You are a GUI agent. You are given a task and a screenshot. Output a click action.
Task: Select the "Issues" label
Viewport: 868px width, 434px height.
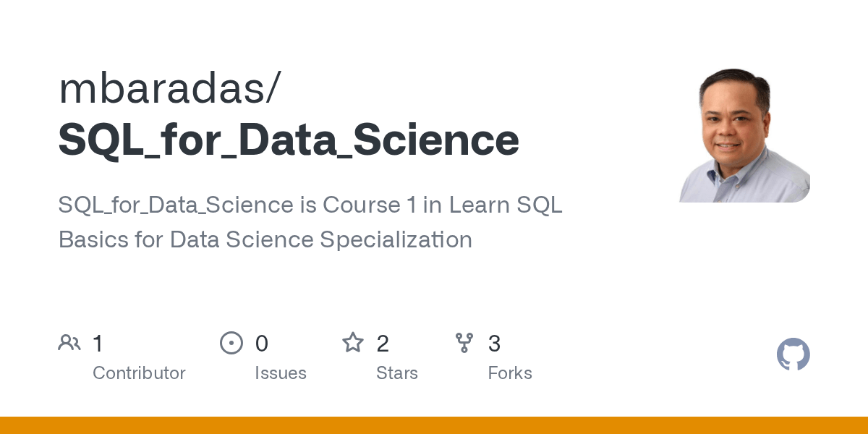click(x=281, y=373)
